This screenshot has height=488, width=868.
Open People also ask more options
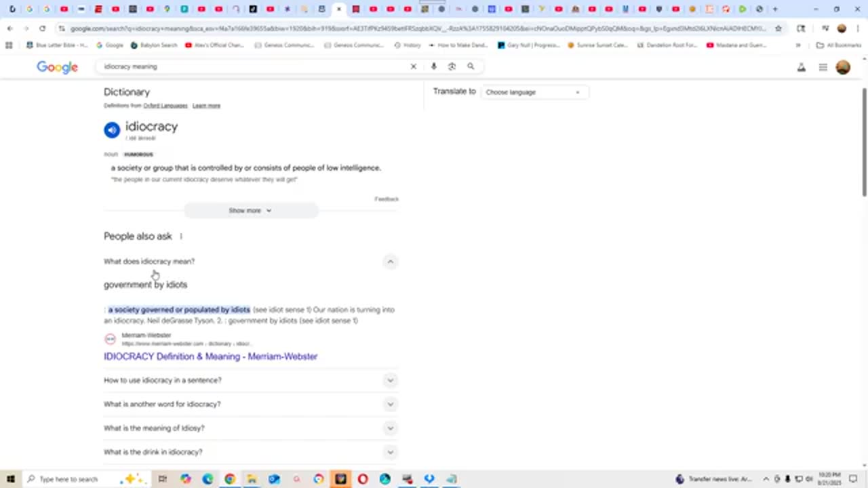click(181, 236)
